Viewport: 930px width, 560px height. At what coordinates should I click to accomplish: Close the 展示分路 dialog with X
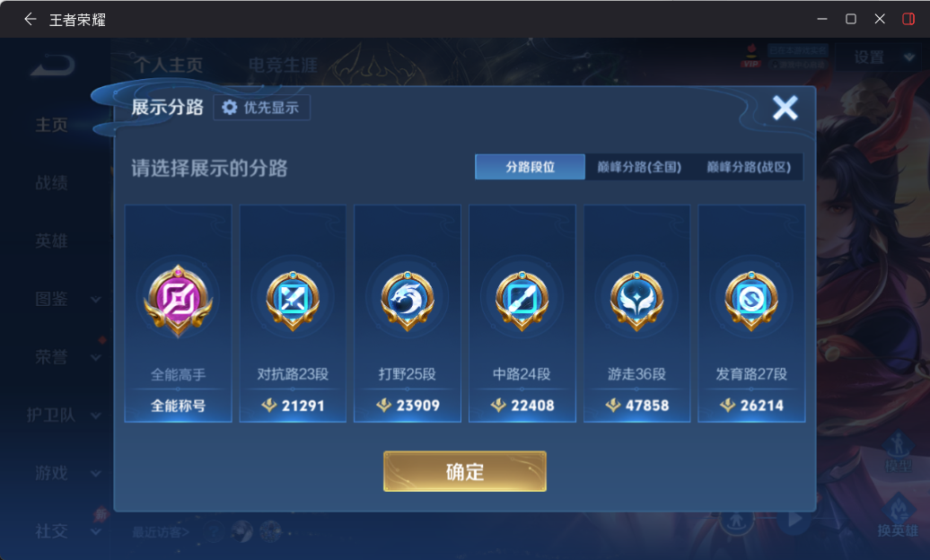tap(785, 108)
